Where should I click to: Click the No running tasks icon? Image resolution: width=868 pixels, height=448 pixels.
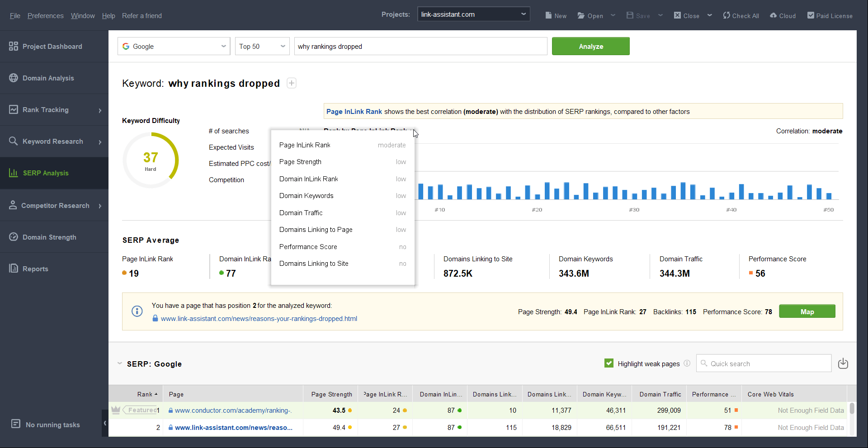coord(16,424)
